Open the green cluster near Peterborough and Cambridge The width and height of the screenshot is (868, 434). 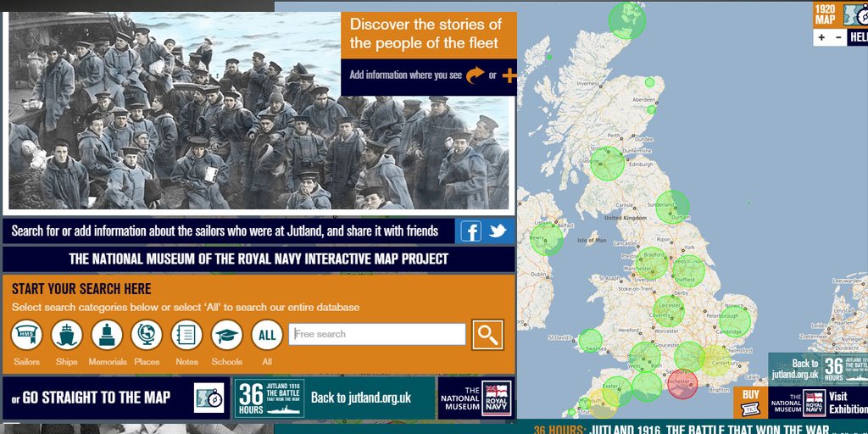(x=735, y=321)
